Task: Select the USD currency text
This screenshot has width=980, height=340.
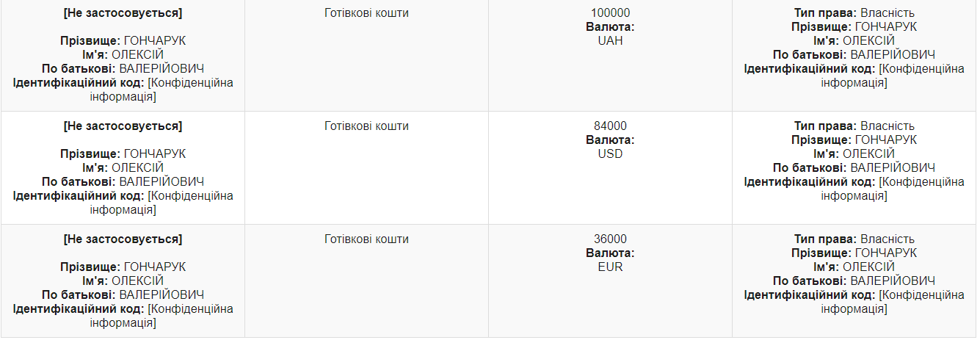Action: 610,154
